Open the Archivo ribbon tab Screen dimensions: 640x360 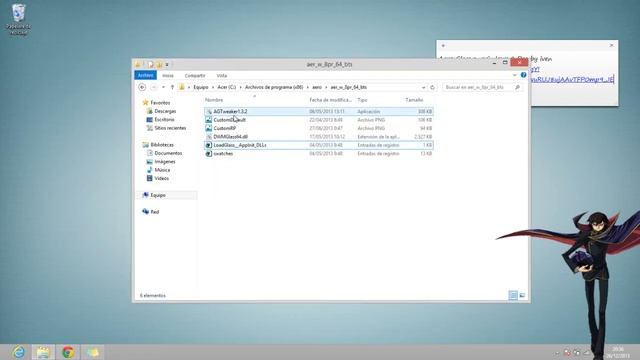[x=145, y=76]
